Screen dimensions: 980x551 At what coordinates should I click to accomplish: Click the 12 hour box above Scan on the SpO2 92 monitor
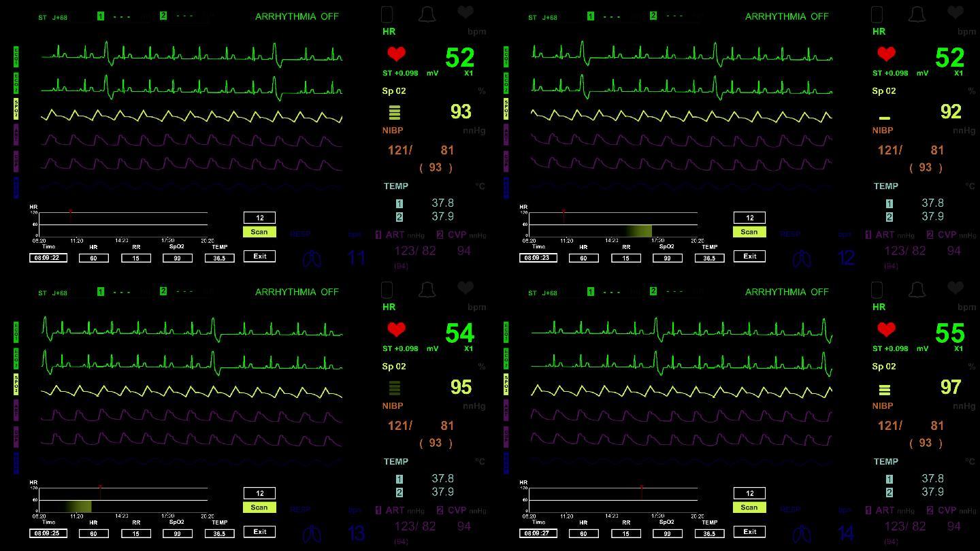749,218
